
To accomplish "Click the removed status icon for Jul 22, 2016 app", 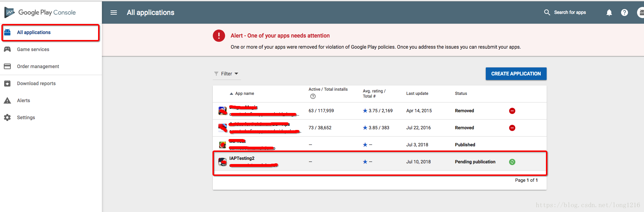I will [512, 128].
